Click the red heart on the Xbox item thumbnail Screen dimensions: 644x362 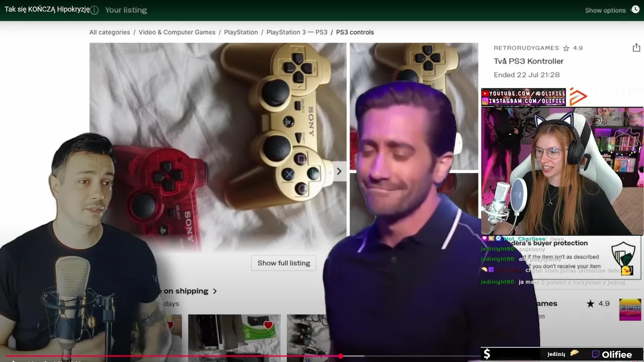click(268, 325)
